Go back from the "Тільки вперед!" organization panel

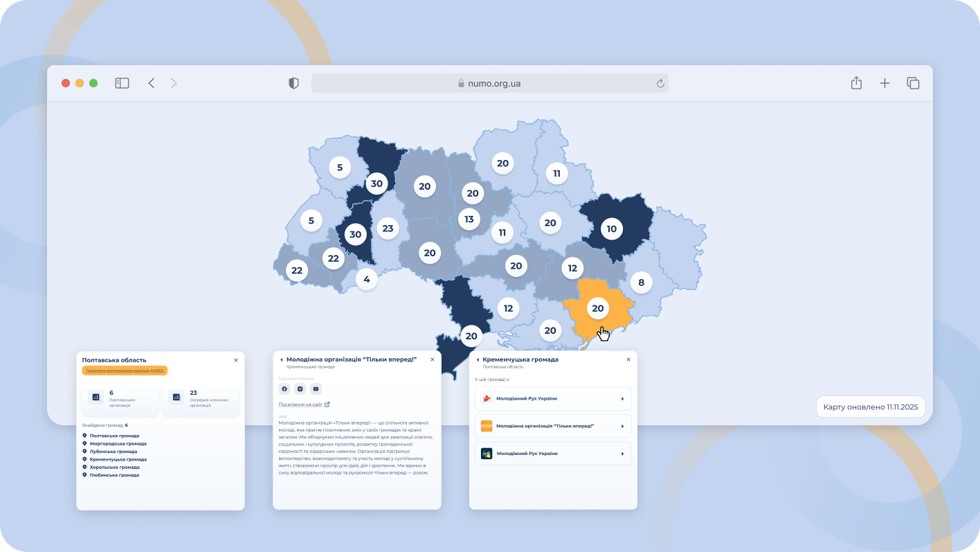(x=282, y=360)
